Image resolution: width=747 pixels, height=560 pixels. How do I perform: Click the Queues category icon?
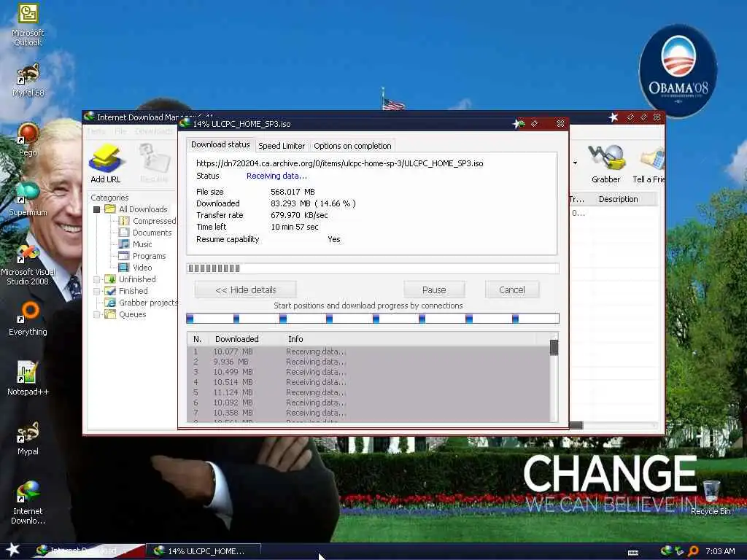[110, 314]
